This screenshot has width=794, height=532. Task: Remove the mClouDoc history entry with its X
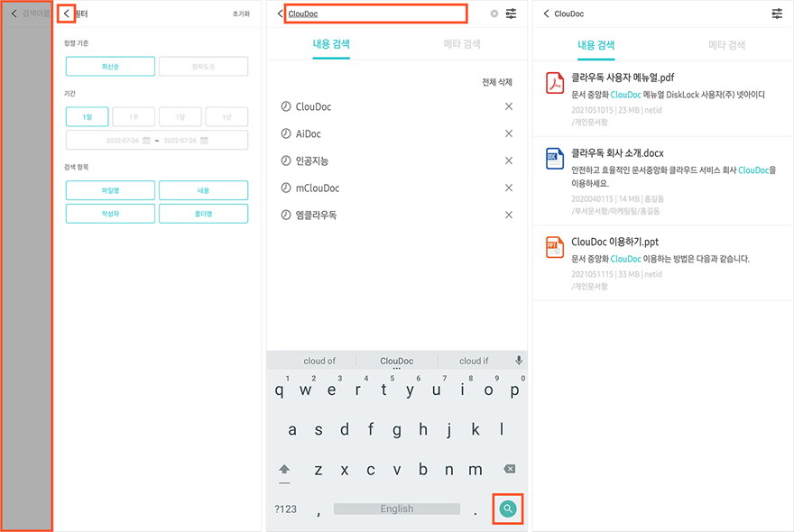pyautogui.click(x=509, y=188)
